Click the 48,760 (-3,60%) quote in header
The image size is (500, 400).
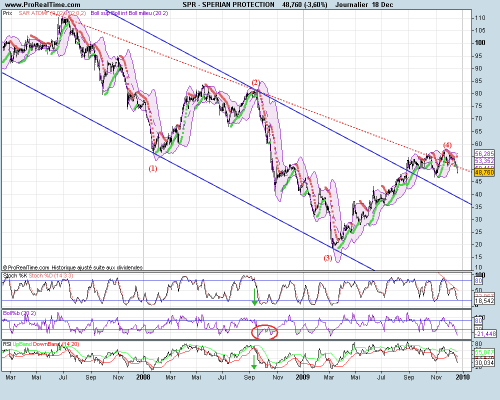(x=304, y=5)
